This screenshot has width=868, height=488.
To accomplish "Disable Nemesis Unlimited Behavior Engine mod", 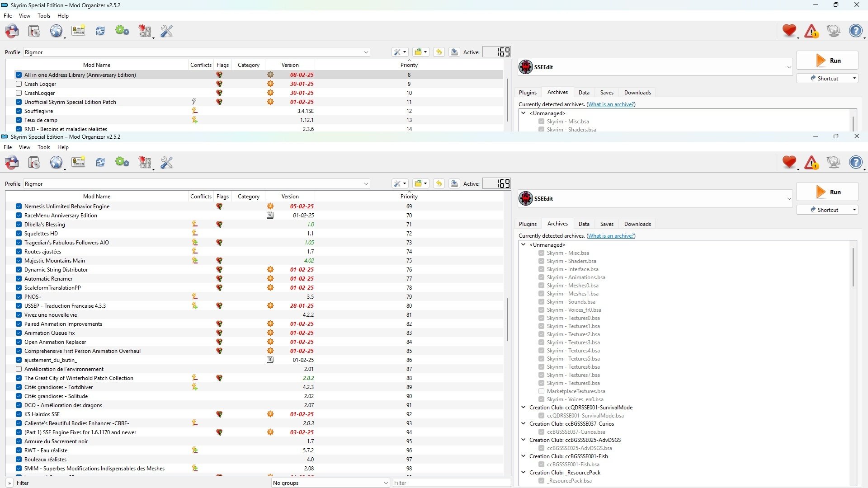I will [19, 206].
